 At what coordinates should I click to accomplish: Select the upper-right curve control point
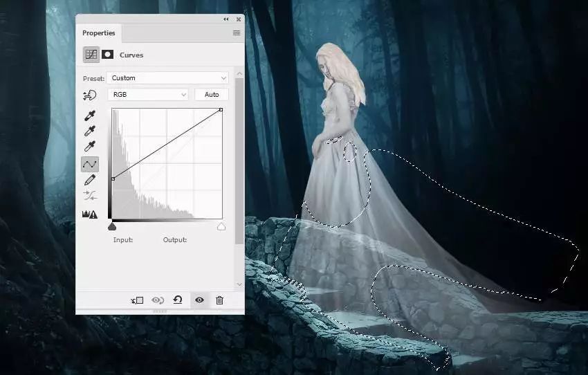coord(221,109)
